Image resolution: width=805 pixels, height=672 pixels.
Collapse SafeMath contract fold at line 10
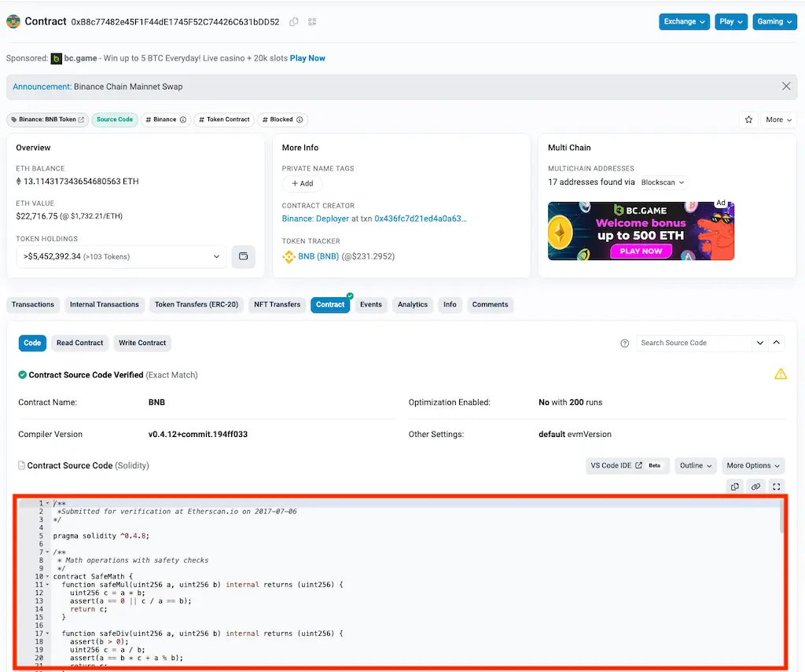click(x=47, y=577)
